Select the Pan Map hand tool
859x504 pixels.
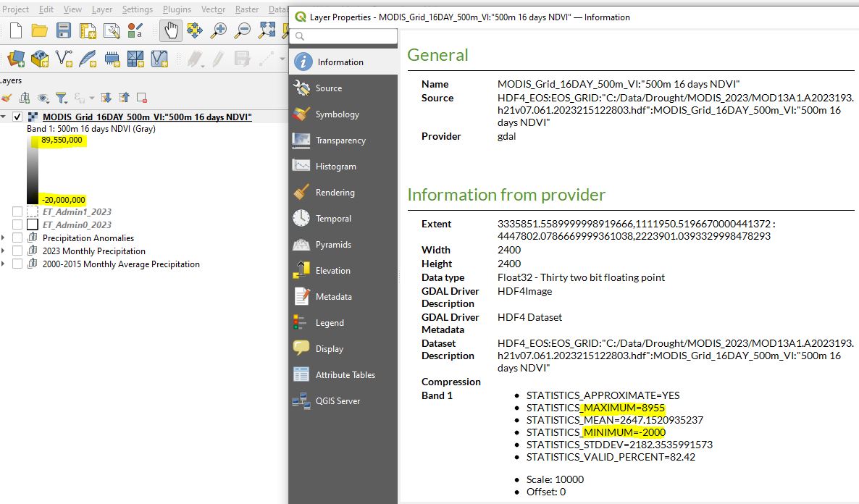171,30
